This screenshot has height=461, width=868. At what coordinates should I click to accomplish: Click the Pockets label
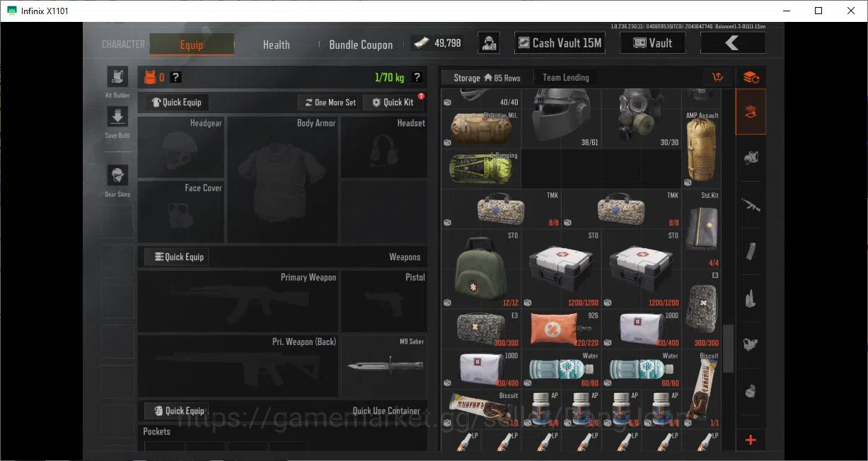157,431
